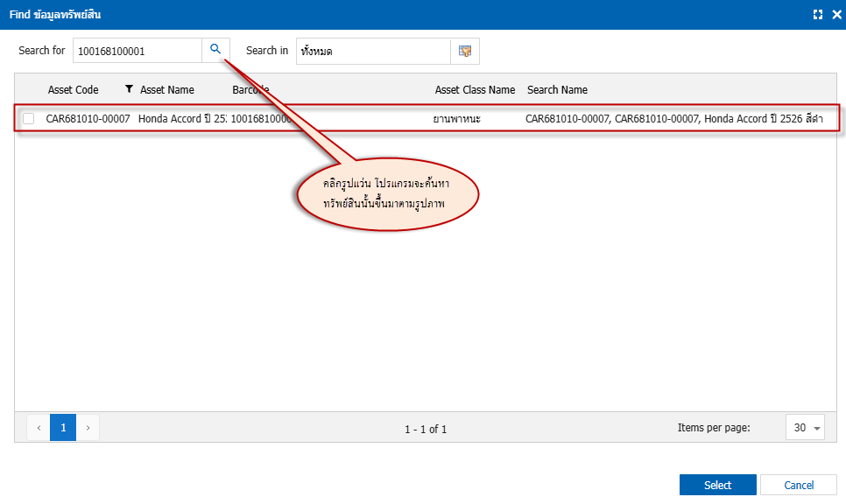Open the Search in field picker icon
This screenshot has width=846, height=504.
pyautogui.click(x=465, y=51)
